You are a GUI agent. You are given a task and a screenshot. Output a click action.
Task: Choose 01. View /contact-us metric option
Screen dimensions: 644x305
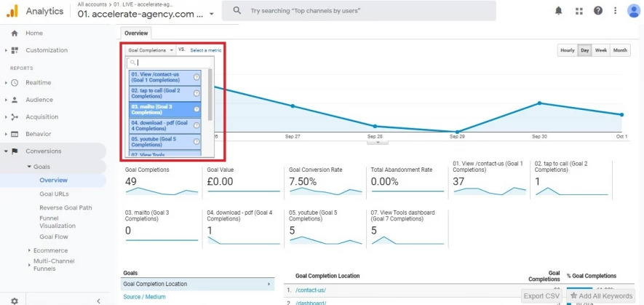click(x=165, y=77)
